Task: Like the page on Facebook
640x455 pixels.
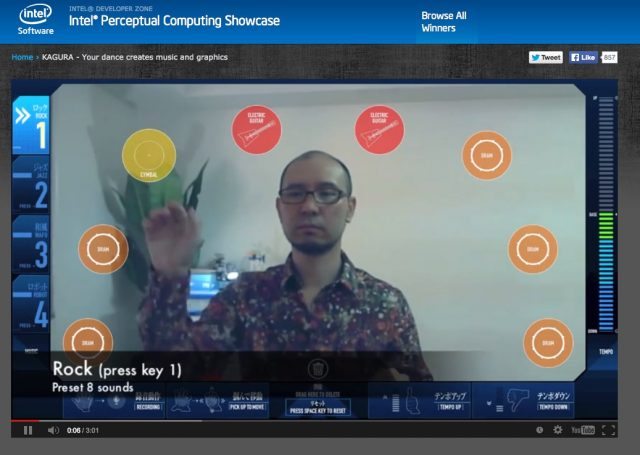Action: pyautogui.click(x=583, y=57)
